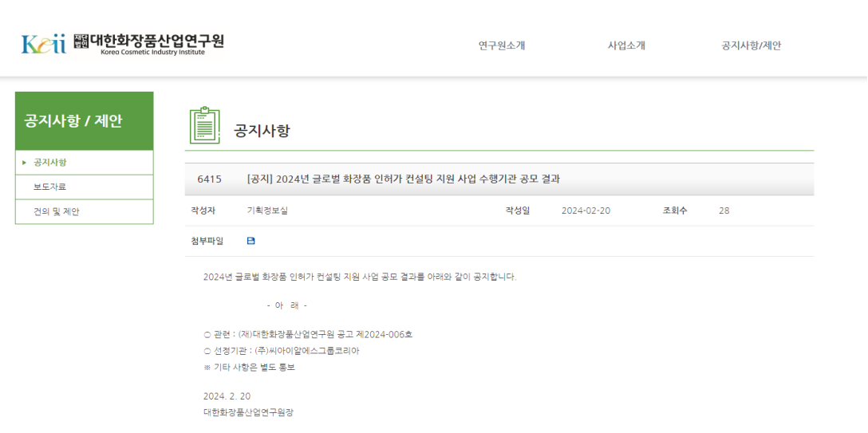Open 건의 및 제안 in the sidebar
The image size is (868, 433).
tap(56, 212)
